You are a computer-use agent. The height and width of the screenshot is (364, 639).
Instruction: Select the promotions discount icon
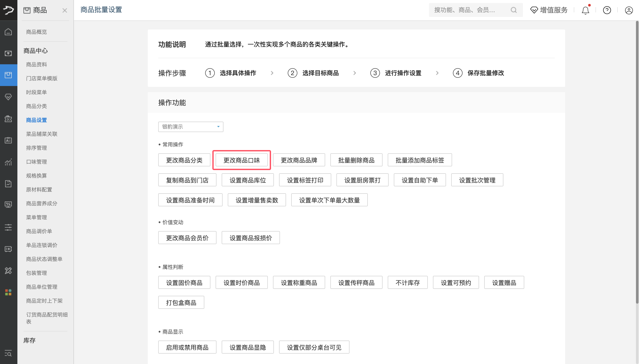point(8,119)
